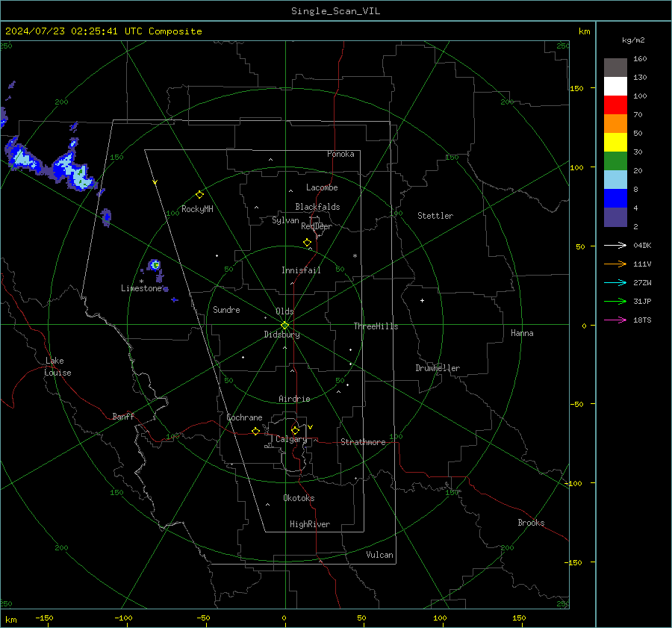Click the storm cell icon above Limestone
The image size is (672, 628).
pyautogui.click(x=155, y=265)
